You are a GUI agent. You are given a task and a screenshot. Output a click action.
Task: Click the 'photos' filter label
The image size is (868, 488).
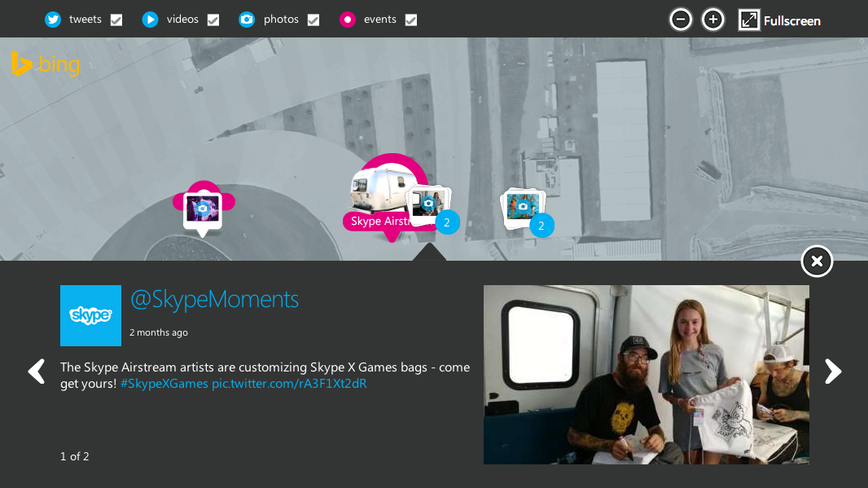281,20
